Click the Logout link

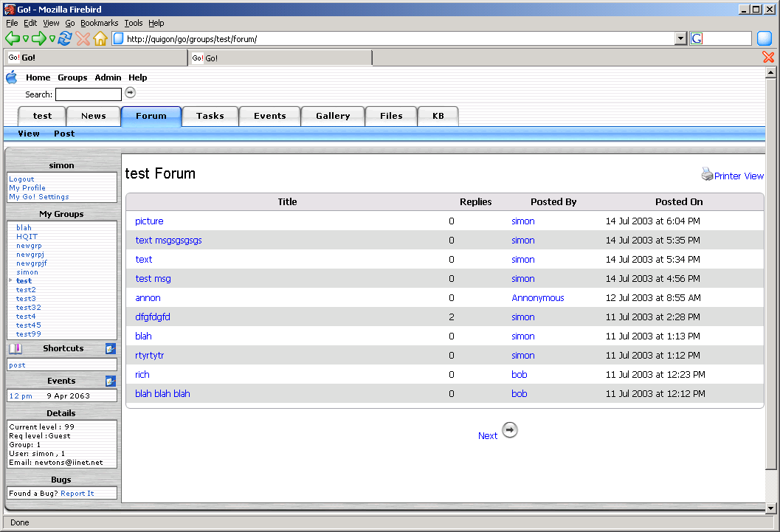pos(21,179)
